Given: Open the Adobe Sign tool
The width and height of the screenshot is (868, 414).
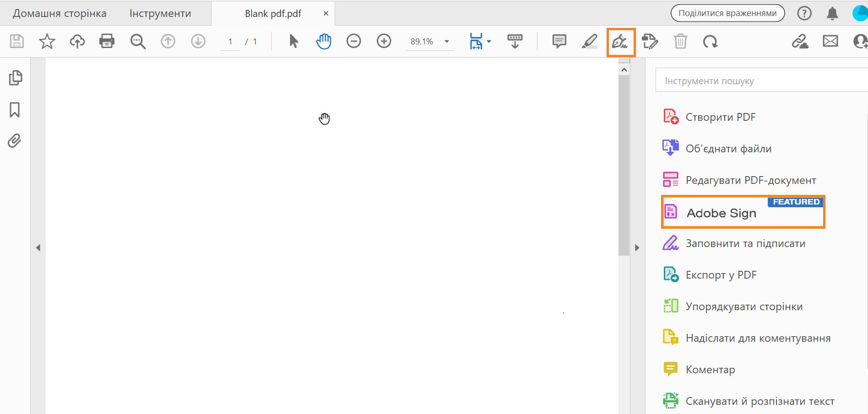Looking at the screenshot, I should [x=743, y=212].
